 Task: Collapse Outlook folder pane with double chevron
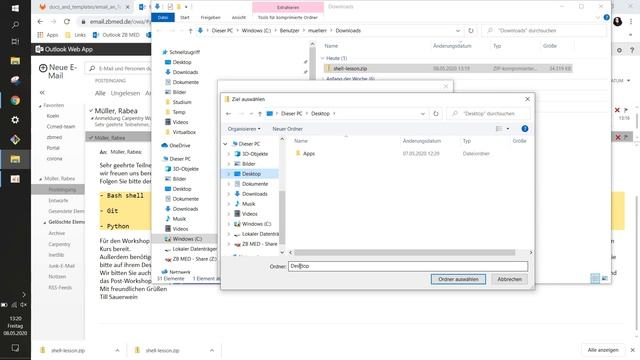[42, 93]
